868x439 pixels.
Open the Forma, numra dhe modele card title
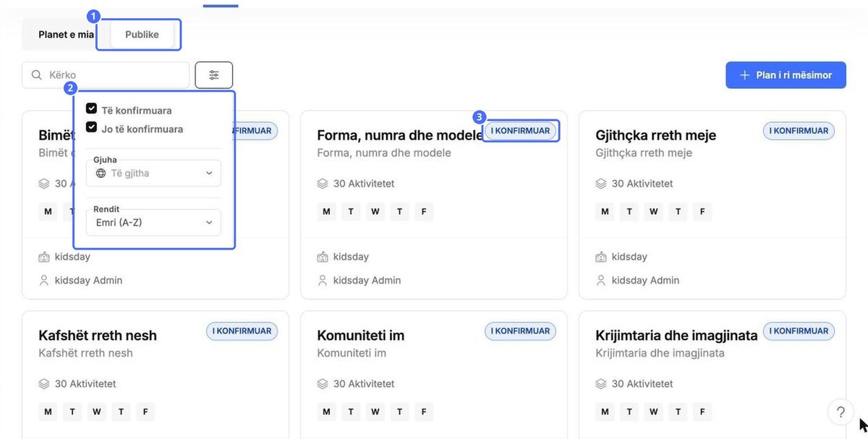[400, 135]
